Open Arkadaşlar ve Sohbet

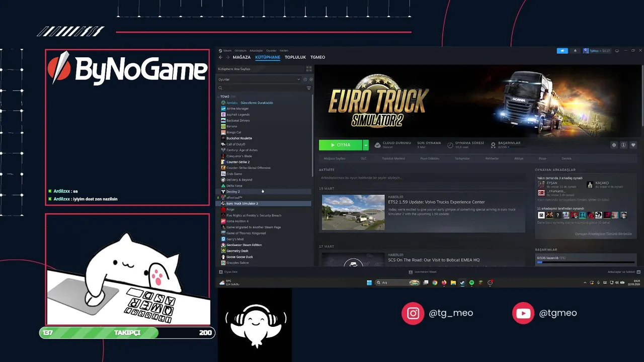[625, 272]
